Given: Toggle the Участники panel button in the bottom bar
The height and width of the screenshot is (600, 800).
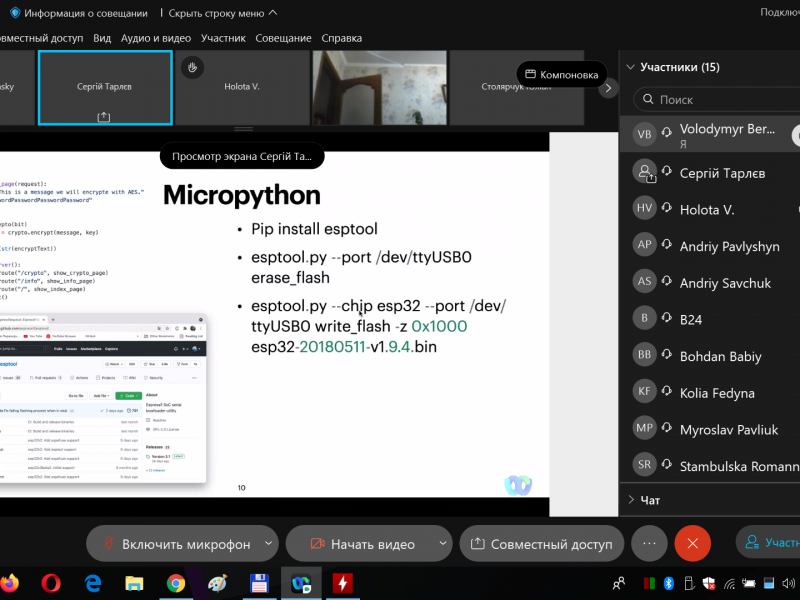Looking at the screenshot, I should [x=770, y=543].
